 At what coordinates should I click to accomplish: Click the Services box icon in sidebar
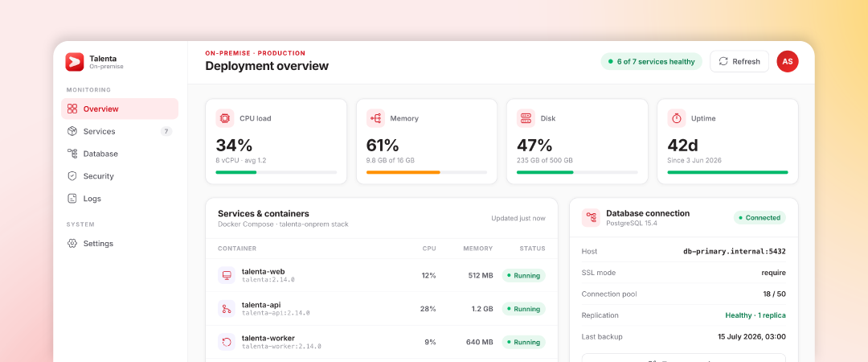click(72, 131)
